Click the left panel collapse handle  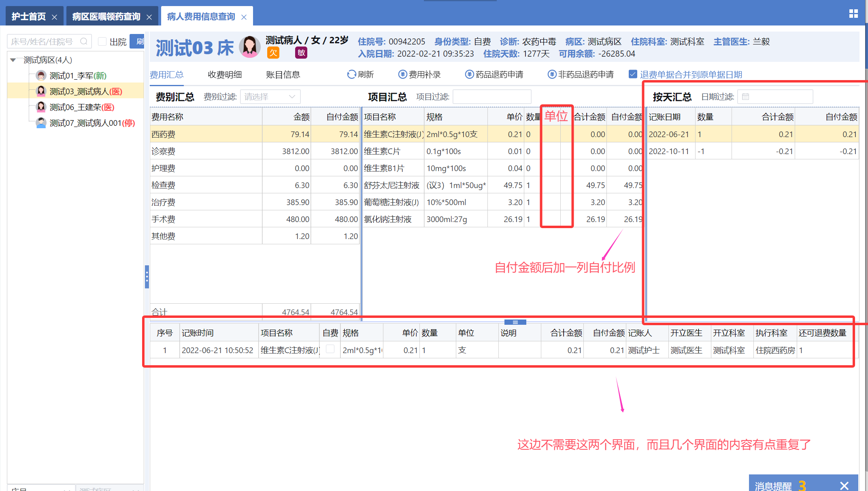147,277
